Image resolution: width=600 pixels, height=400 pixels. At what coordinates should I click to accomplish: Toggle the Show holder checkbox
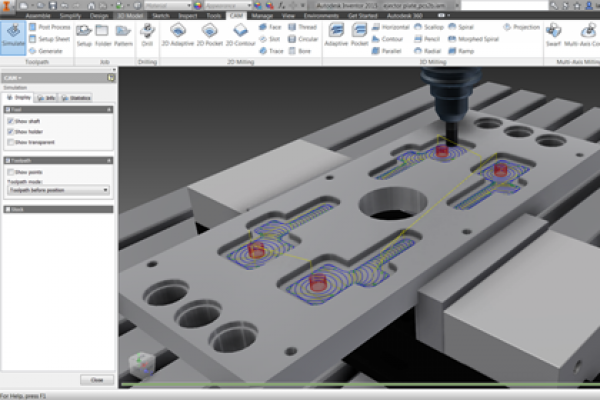point(10,131)
